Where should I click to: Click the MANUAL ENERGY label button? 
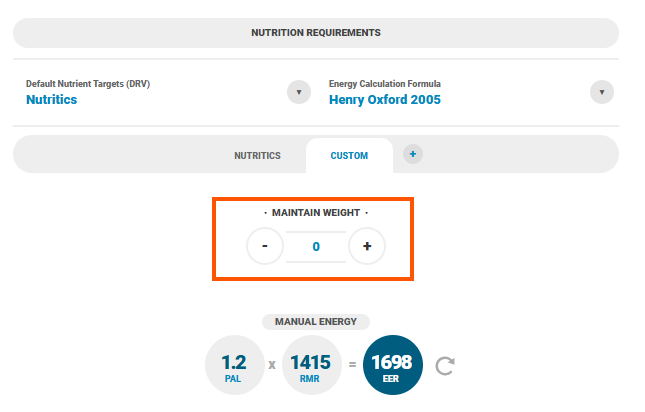point(316,322)
